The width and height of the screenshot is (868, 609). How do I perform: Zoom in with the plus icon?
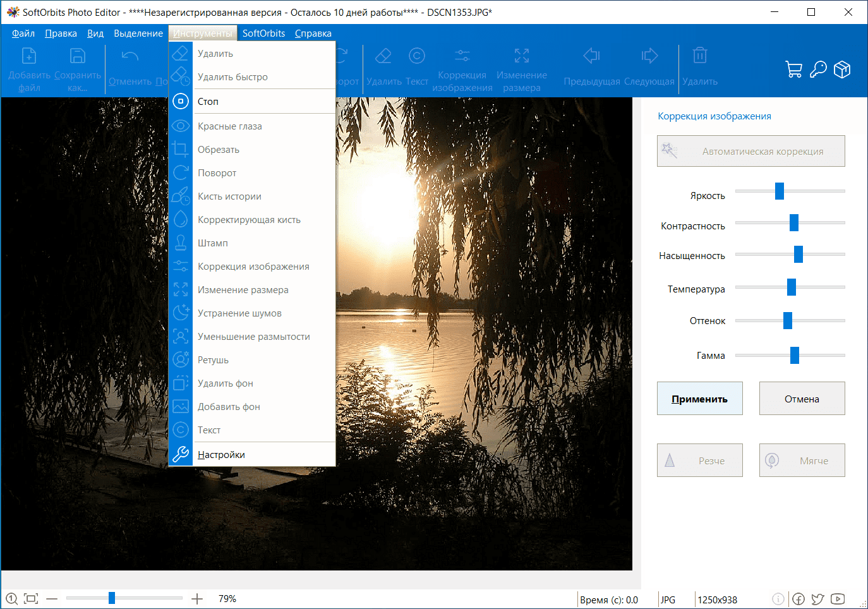click(197, 598)
